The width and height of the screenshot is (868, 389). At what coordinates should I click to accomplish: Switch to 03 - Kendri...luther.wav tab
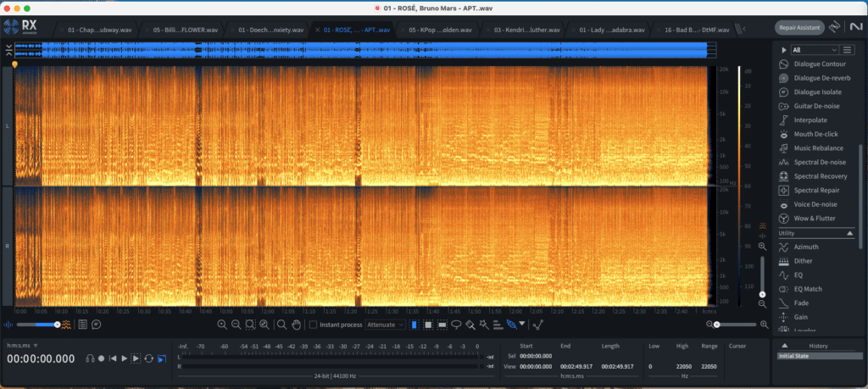[526, 30]
